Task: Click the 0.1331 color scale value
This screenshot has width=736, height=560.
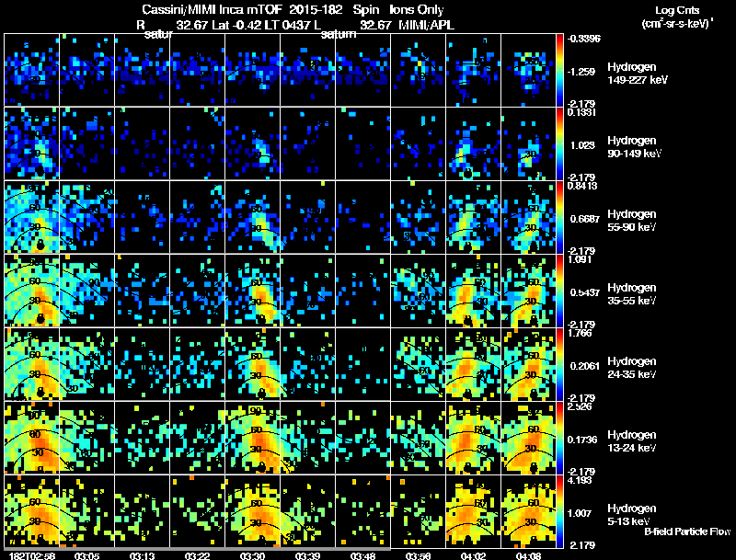Action: tap(582, 112)
